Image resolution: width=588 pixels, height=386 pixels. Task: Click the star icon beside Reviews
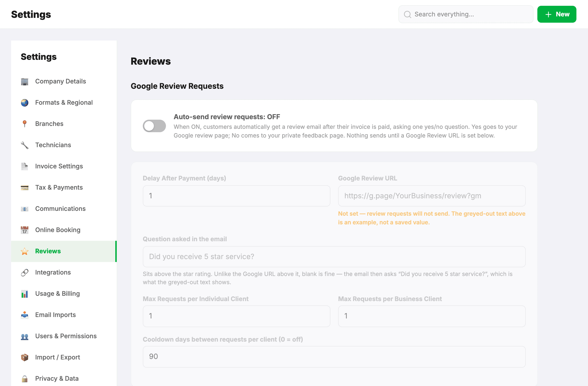coord(24,252)
